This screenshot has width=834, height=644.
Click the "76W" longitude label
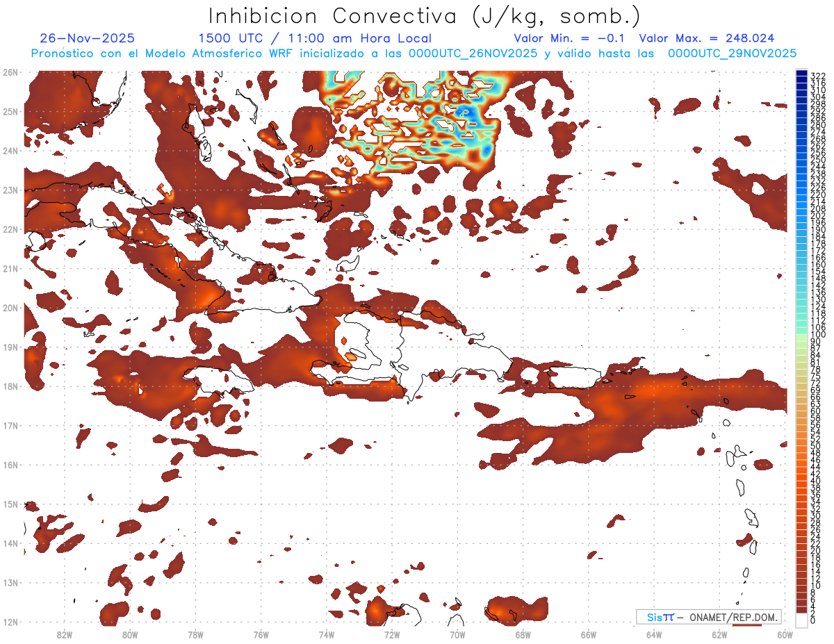(261, 634)
